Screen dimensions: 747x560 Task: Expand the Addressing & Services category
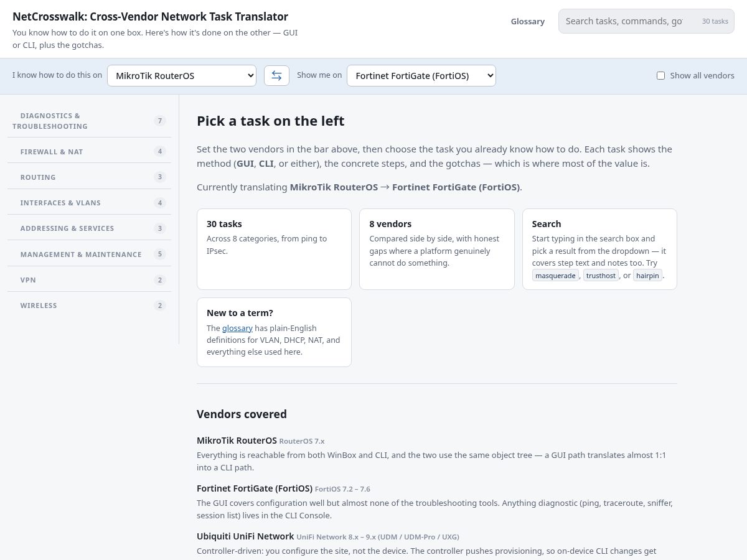89,228
